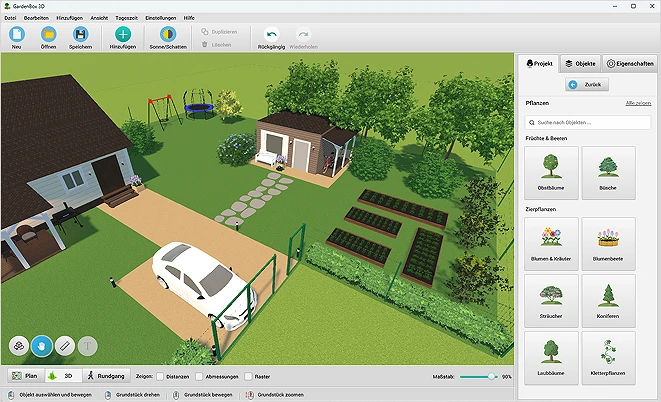Select the ruler measure tool
The width and height of the screenshot is (661, 402).
[x=64, y=346]
